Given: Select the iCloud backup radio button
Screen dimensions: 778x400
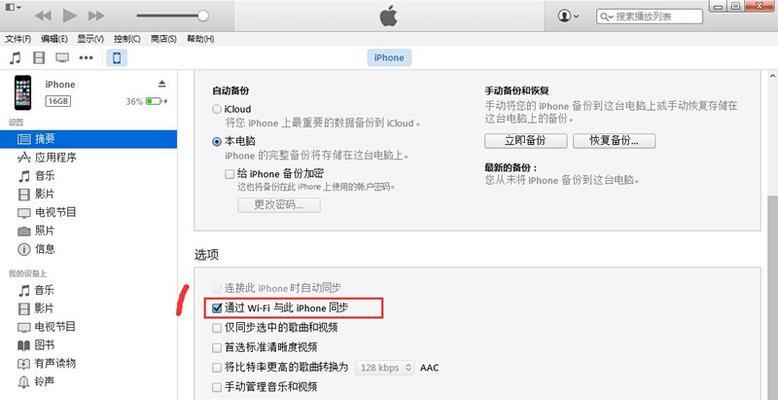Looking at the screenshot, I should pyautogui.click(x=217, y=109).
